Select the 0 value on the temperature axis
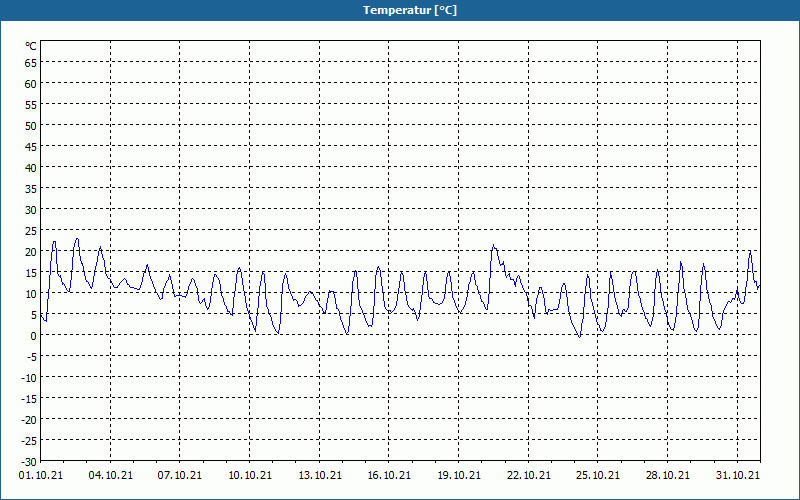Screen dimensions: 800x500 coord(34,336)
